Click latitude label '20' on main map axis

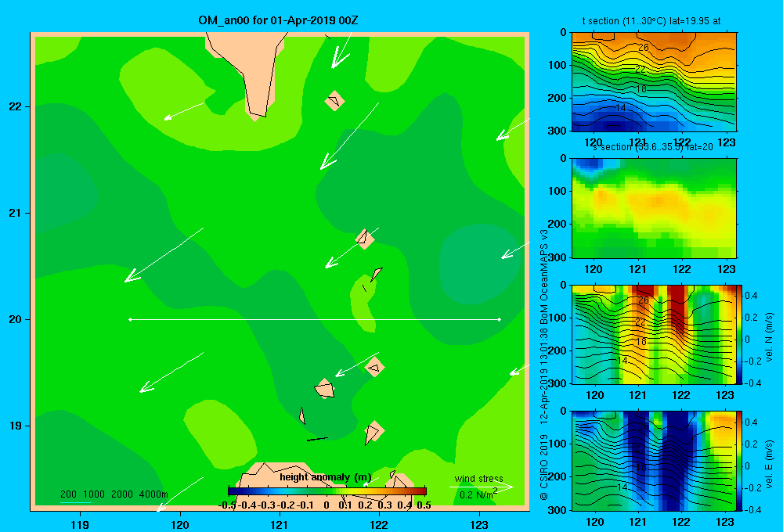pos(15,319)
